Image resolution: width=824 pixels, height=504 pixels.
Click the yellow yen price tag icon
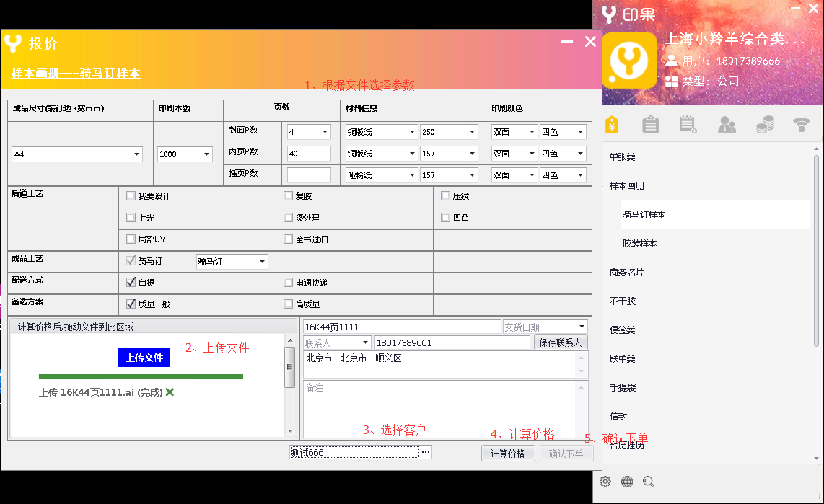[x=612, y=125]
